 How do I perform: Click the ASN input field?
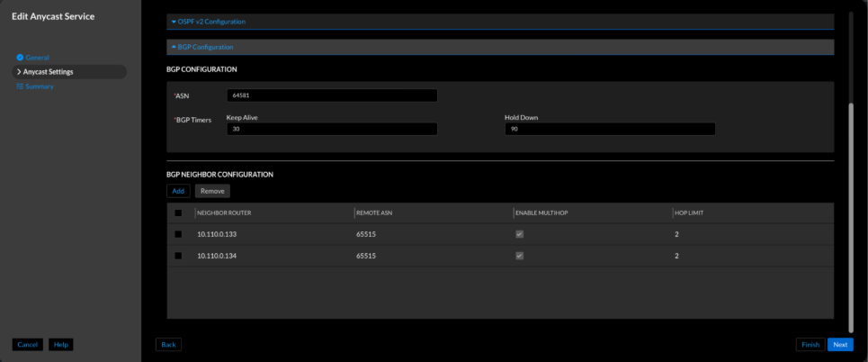[332, 95]
